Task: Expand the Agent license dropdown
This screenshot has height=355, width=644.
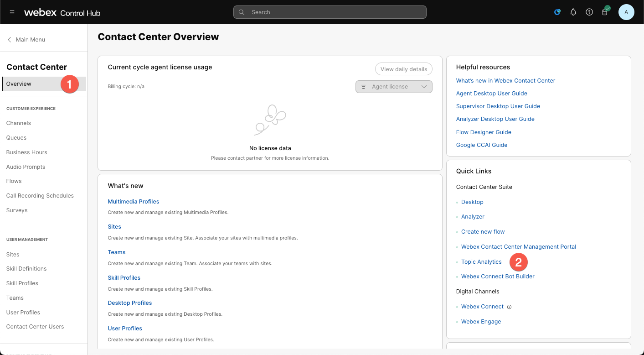Action: 394,87
